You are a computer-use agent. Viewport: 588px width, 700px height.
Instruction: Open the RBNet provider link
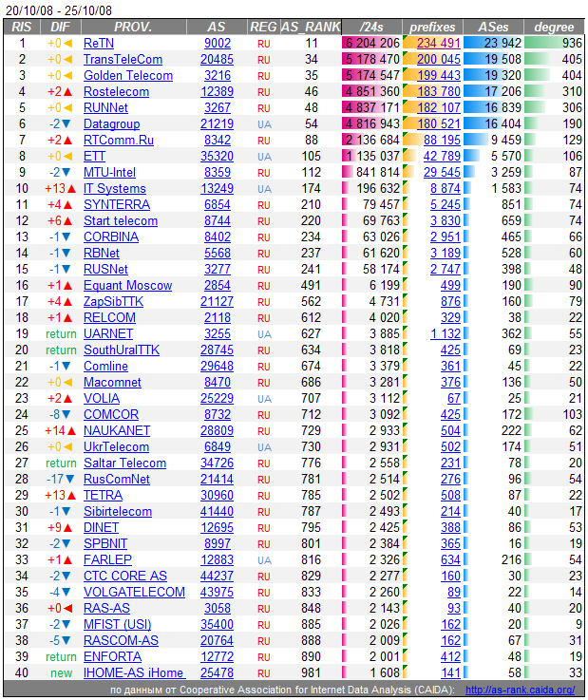pyautogui.click(x=102, y=254)
